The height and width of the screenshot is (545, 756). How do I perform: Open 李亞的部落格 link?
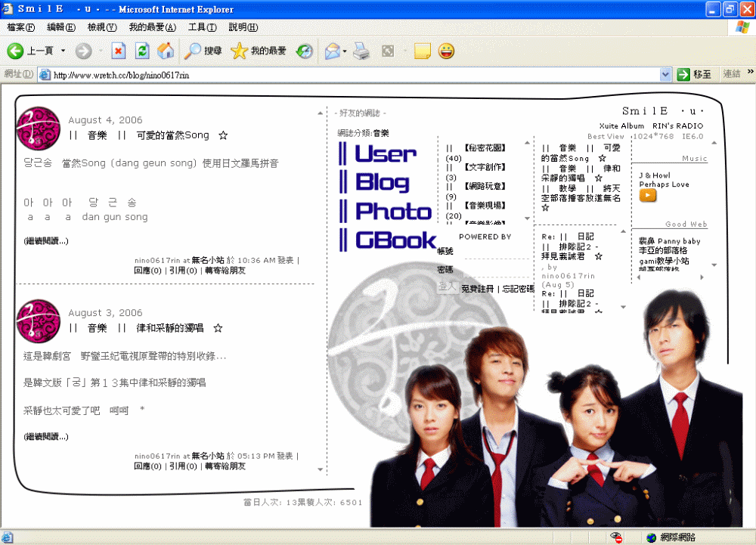pyautogui.click(x=663, y=250)
